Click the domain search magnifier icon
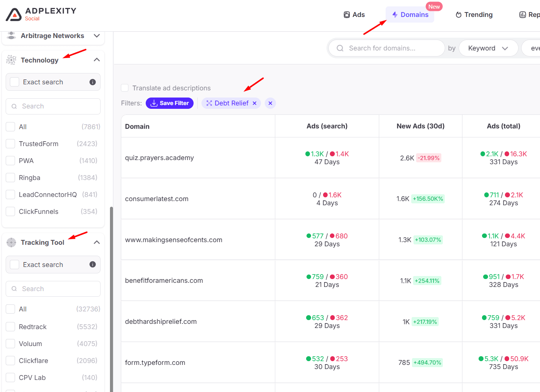540x392 pixels. 340,48
